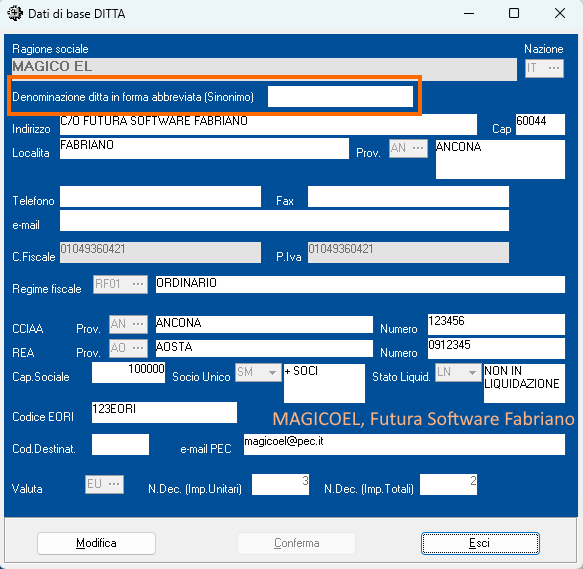Click the ANCONA province description box near Localita
583x569 pixels.
[500, 159]
